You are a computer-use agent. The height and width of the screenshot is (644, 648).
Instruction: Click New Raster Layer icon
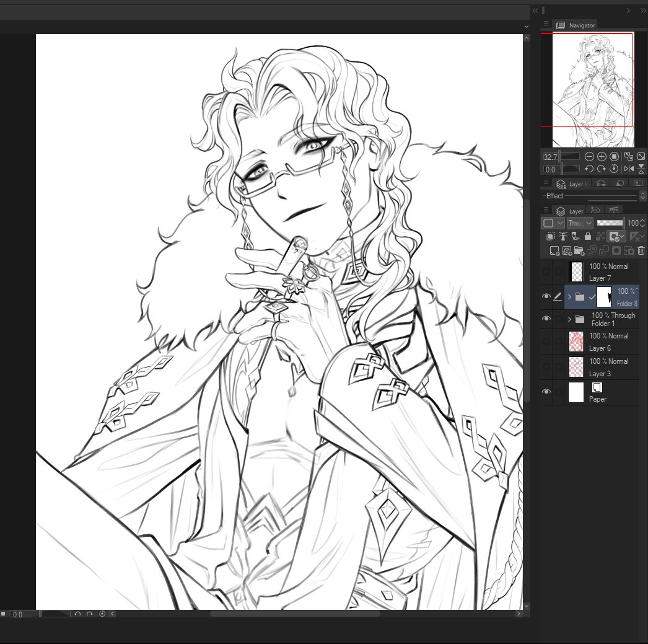click(x=554, y=250)
